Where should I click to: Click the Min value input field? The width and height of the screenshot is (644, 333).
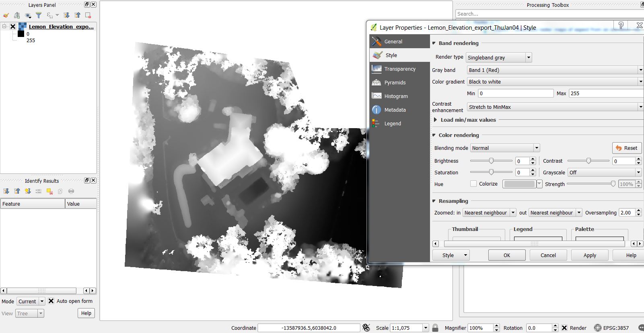516,93
